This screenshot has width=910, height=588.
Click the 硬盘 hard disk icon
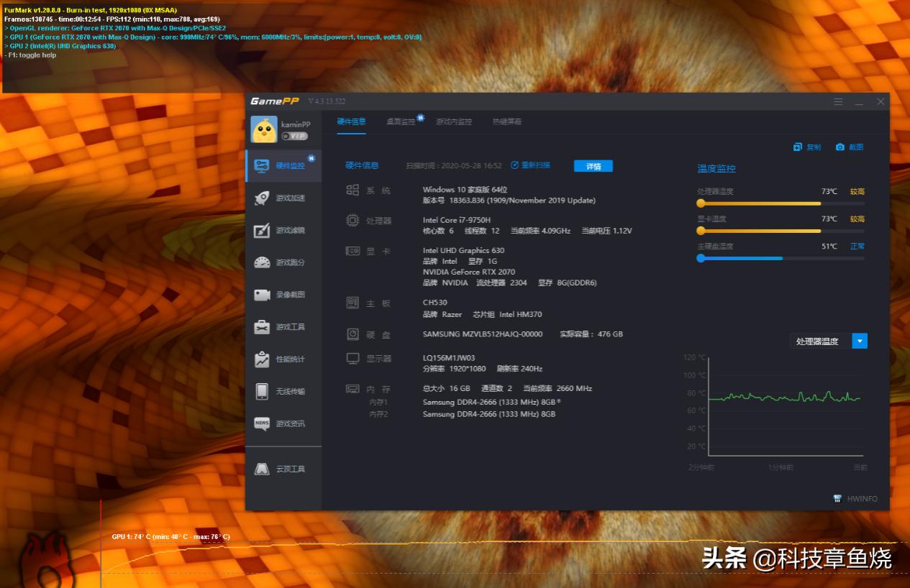(x=352, y=334)
